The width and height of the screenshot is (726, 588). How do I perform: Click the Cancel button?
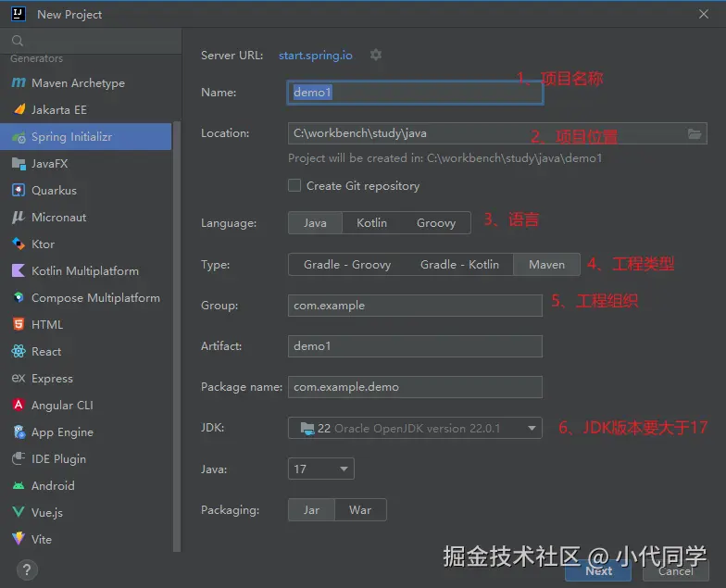[676, 570]
